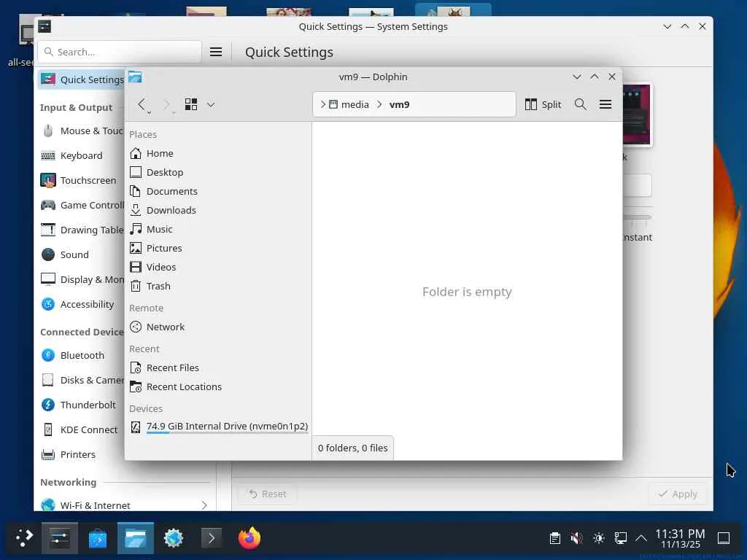This screenshot has height=560, width=747.
Task: Open Dolphin's search magnifier icon
Action: tap(580, 104)
